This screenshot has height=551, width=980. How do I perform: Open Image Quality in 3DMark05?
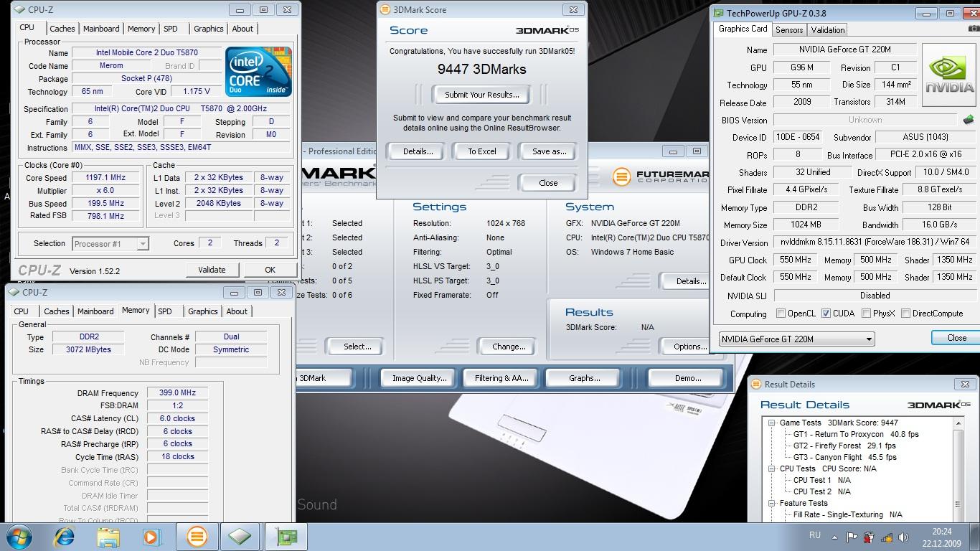click(x=419, y=378)
